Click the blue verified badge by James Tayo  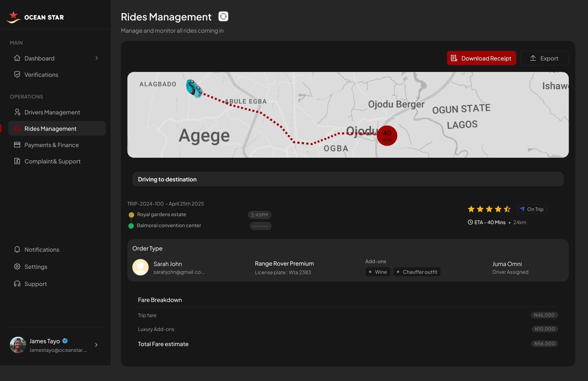pyautogui.click(x=65, y=341)
